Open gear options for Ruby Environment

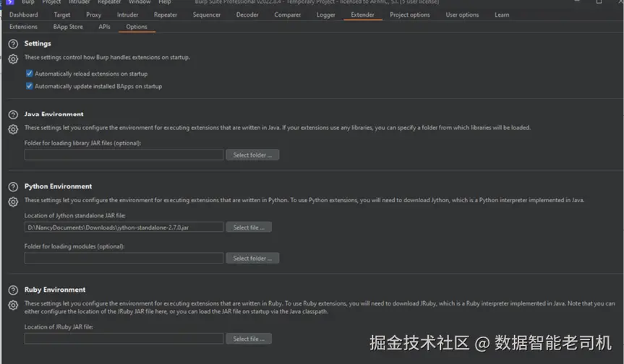pos(13,305)
